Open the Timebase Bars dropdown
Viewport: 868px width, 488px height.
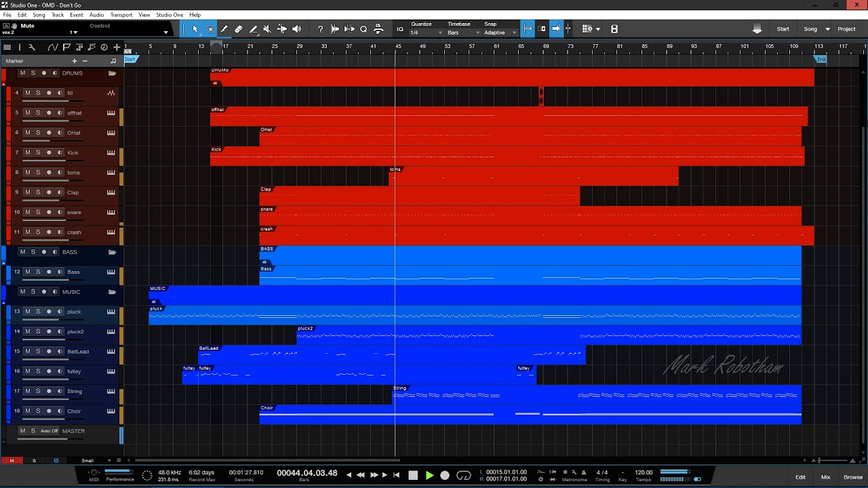pyautogui.click(x=463, y=33)
